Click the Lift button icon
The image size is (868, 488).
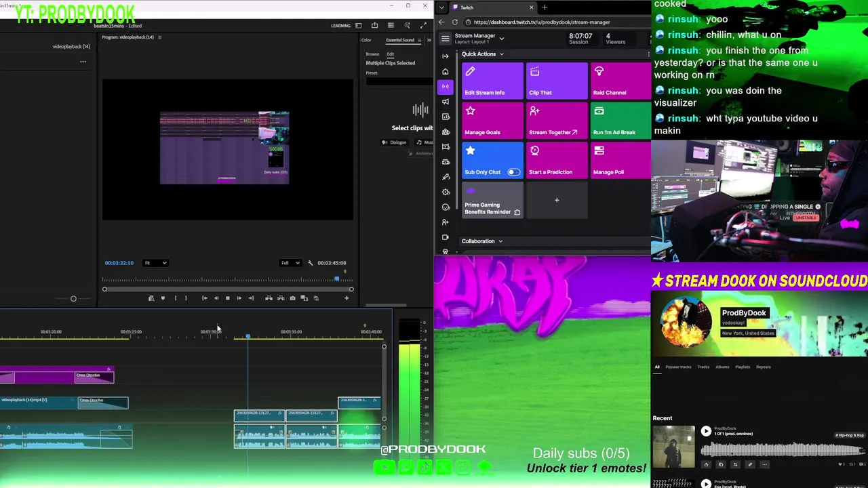tap(269, 298)
